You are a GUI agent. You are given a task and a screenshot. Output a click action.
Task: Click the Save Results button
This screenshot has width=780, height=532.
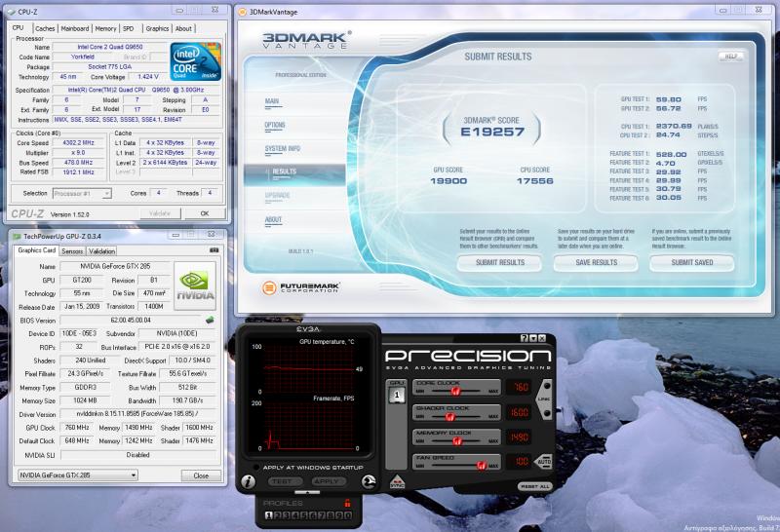pos(596,262)
